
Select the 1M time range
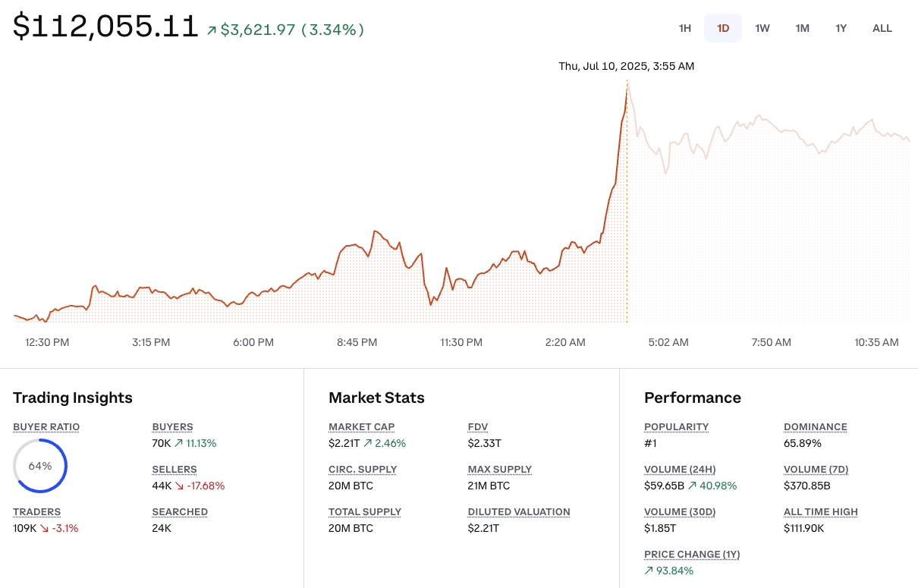[802, 28]
